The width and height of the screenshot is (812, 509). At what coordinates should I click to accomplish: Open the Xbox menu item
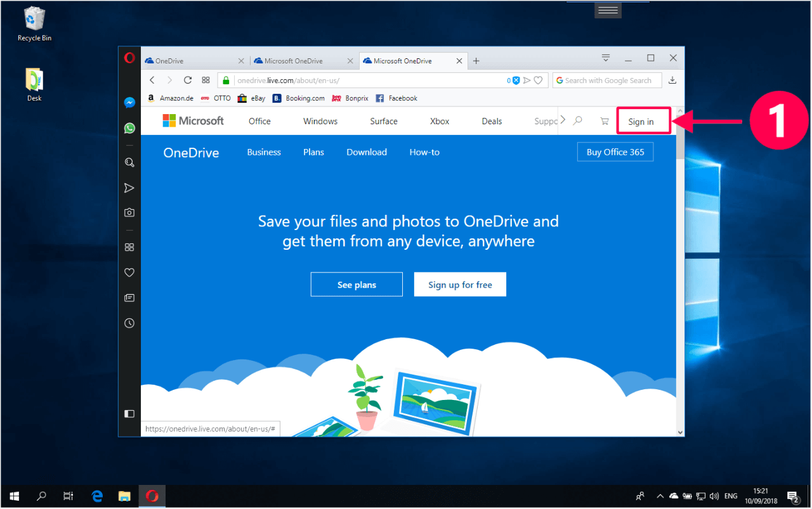point(440,121)
